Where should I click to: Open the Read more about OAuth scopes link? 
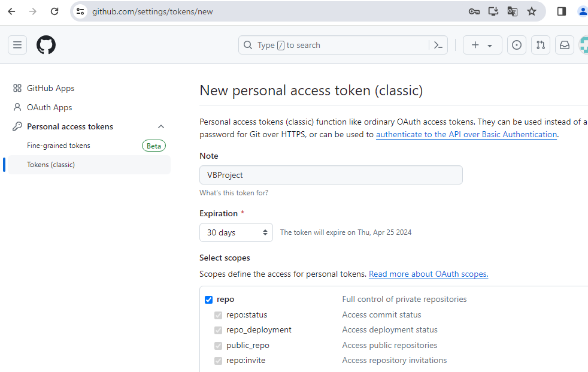(x=428, y=274)
